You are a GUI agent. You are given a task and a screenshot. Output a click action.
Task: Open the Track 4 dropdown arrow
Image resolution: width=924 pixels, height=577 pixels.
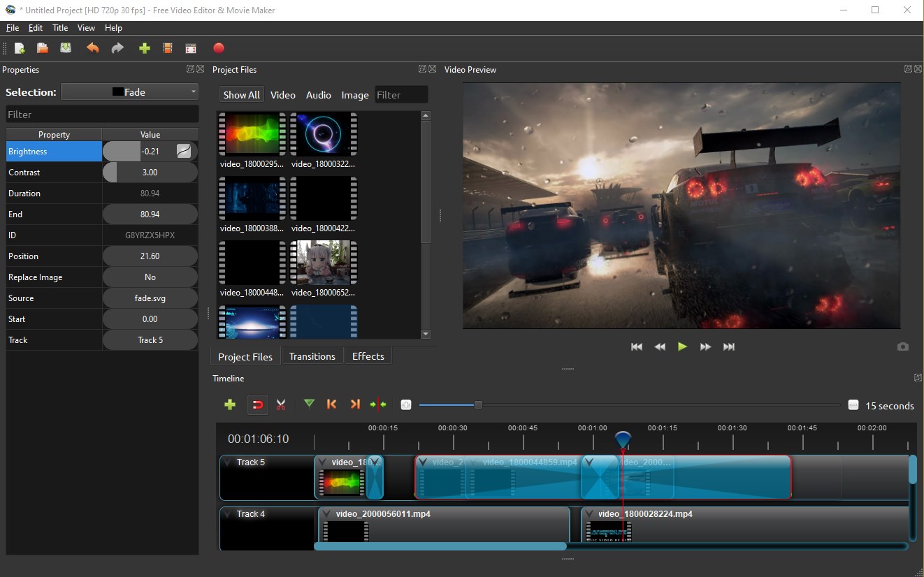(x=228, y=514)
